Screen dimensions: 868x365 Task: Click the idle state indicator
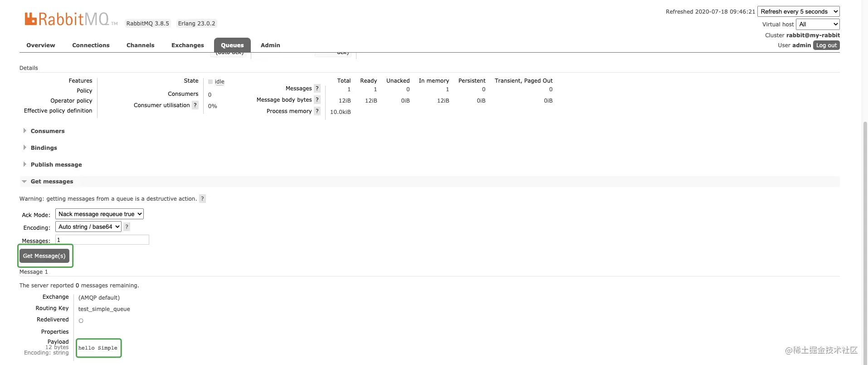pos(216,82)
